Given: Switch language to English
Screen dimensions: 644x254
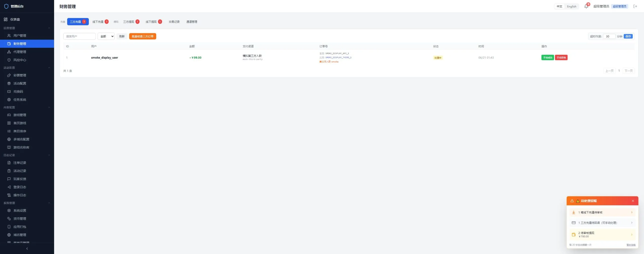Looking at the screenshot, I should tap(572, 6).
